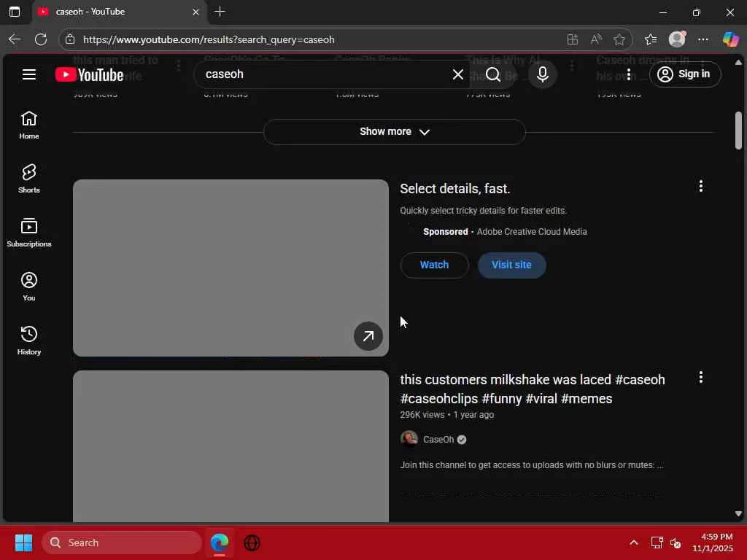The width and height of the screenshot is (747, 560).
Task: Show hidden system tray icons
Action: (634, 542)
